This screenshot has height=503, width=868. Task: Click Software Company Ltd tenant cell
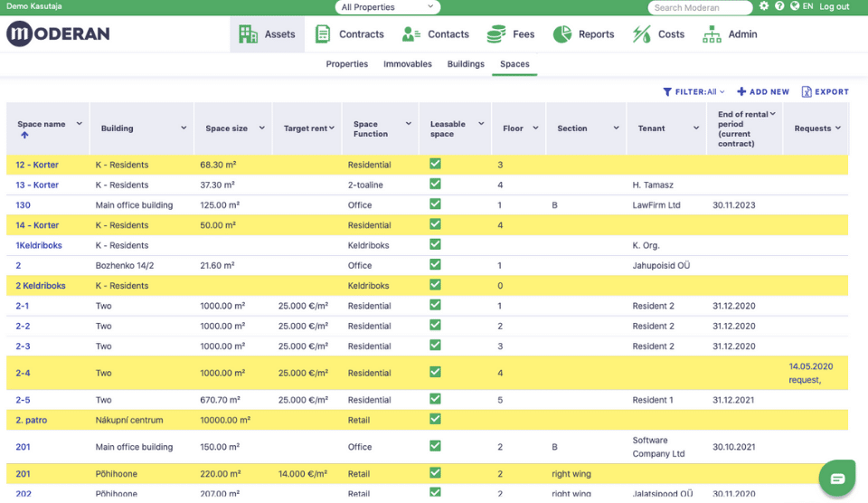coord(659,447)
